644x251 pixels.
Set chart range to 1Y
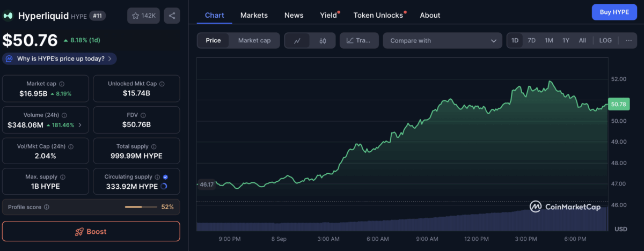point(566,40)
